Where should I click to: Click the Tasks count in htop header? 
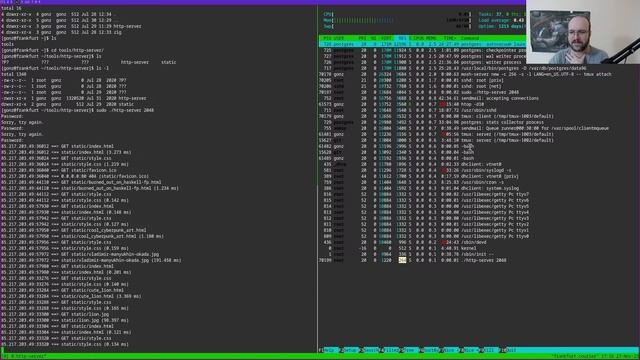(502, 14)
